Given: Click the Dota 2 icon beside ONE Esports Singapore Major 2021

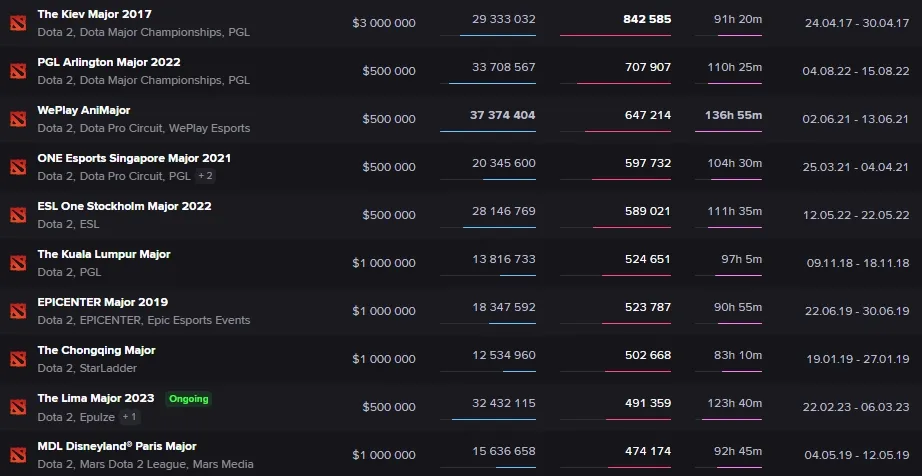Looking at the screenshot, I should coord(18,167).
